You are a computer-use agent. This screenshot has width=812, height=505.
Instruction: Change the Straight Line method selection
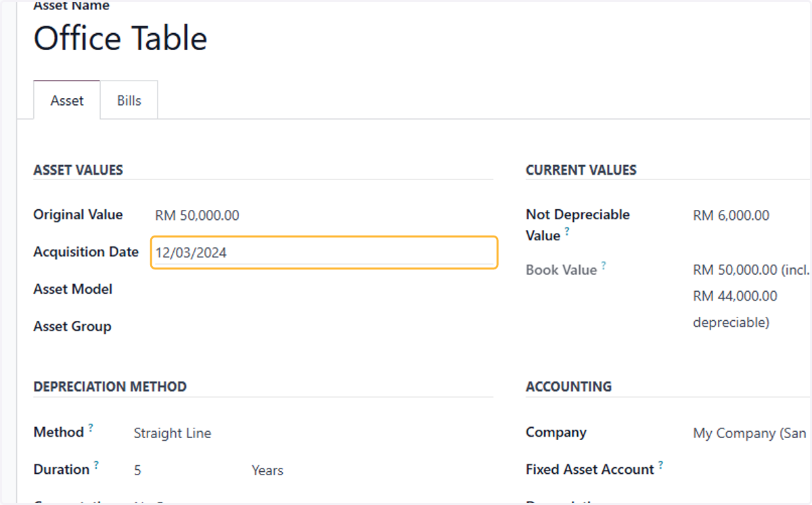coord(173,433)
